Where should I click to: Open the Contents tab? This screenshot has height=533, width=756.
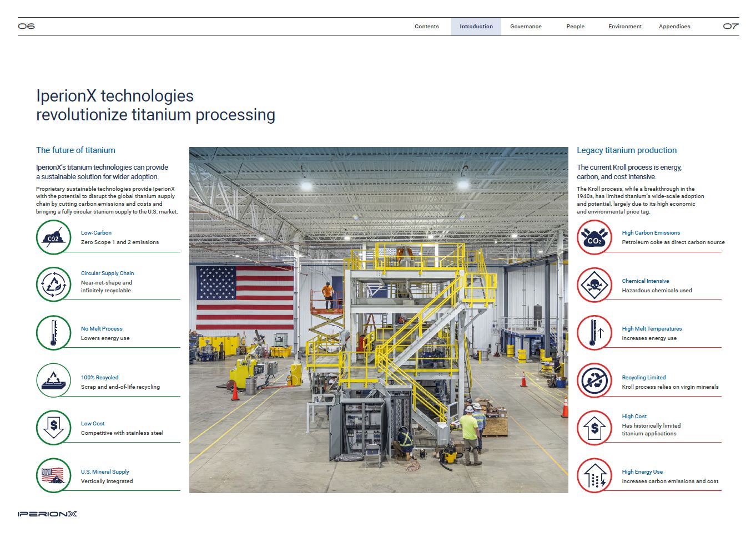click(426, 27)
